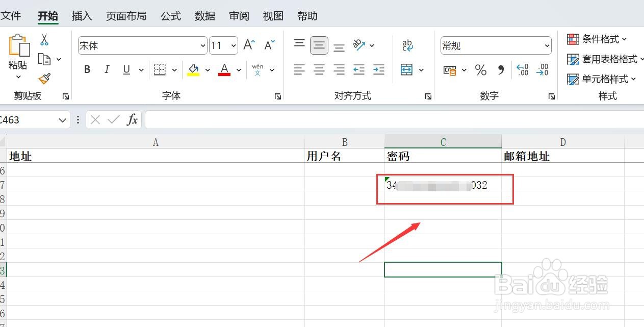Image resolution: width=644 pixels, height=327 pixels.
Task: Toggle Underline formatting
Action: point(125,69)
